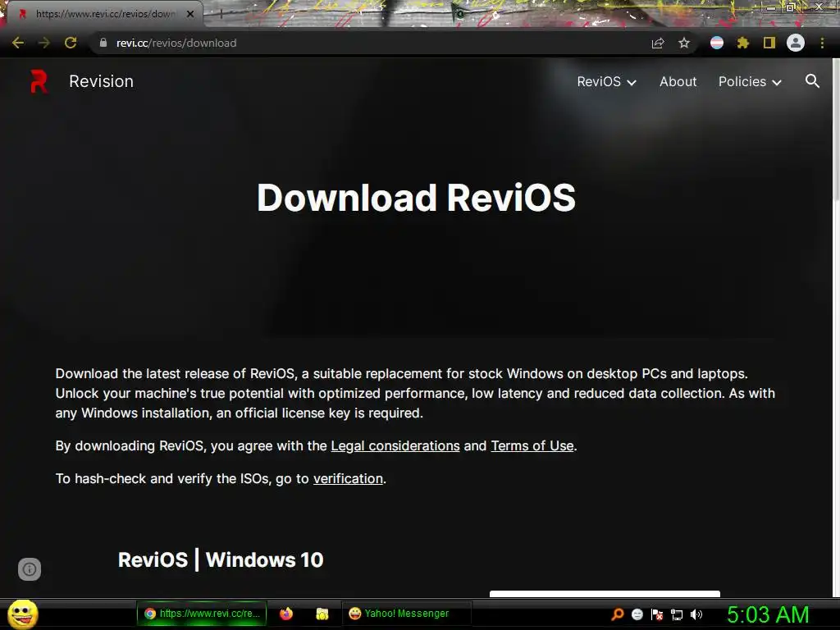Click the ReviOS | Windows 10 heading

click(x=221, y=559)
